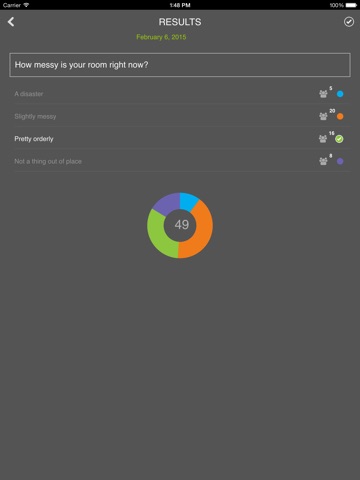
Task: Tap the checkmark circle icon in header
Action: pos(349,22)
